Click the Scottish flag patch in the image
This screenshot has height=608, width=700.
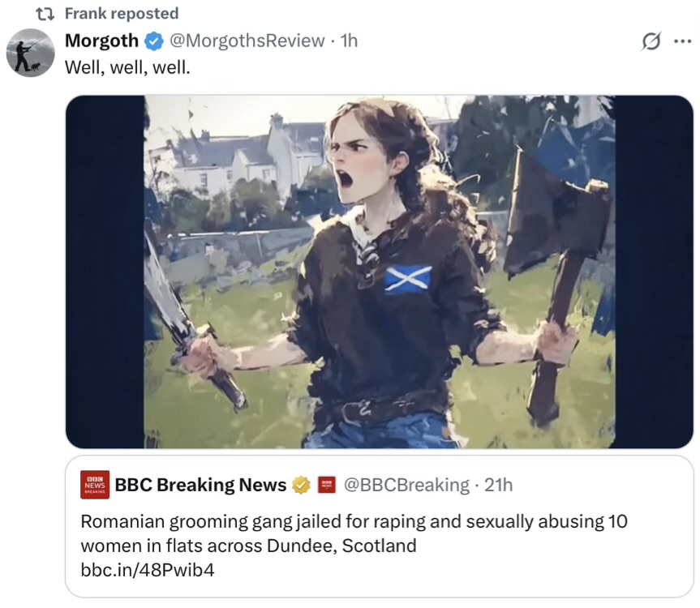pos(407,279)
